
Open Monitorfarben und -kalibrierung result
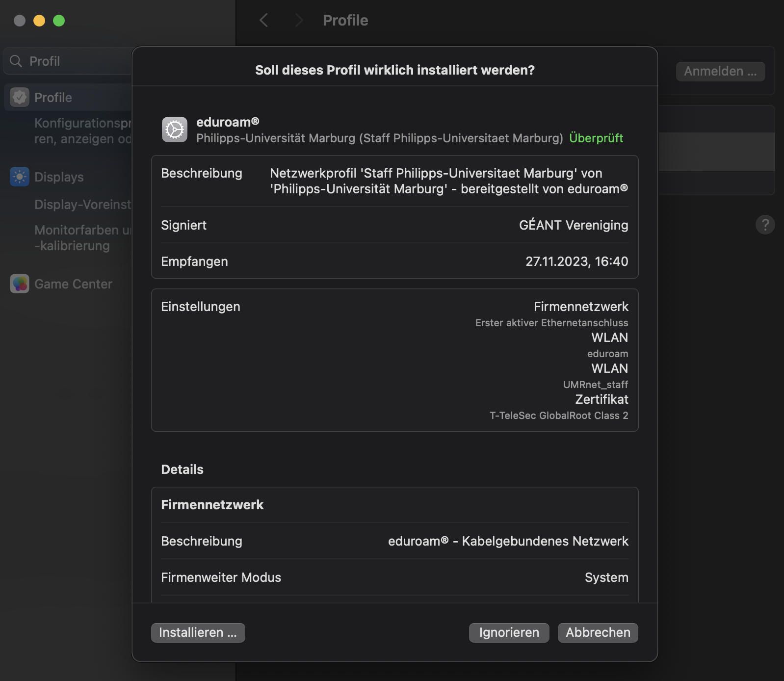[x=83, y=237]
